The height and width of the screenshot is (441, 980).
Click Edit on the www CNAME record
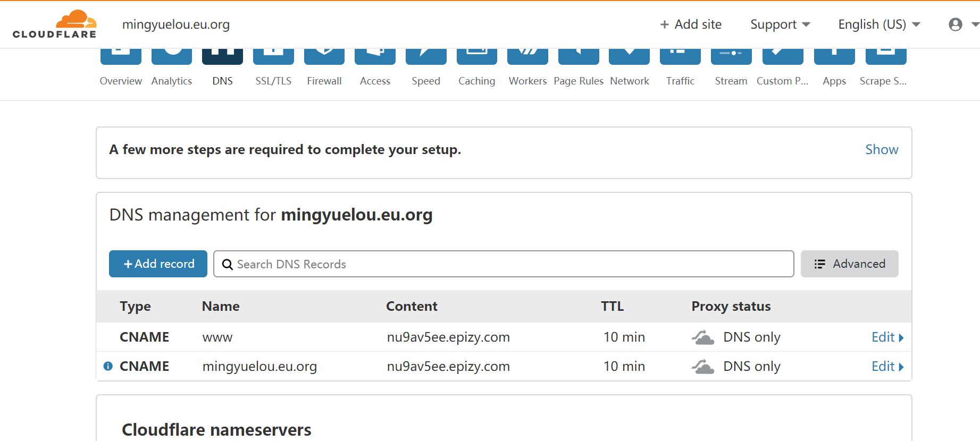click(x=887, y=337)
